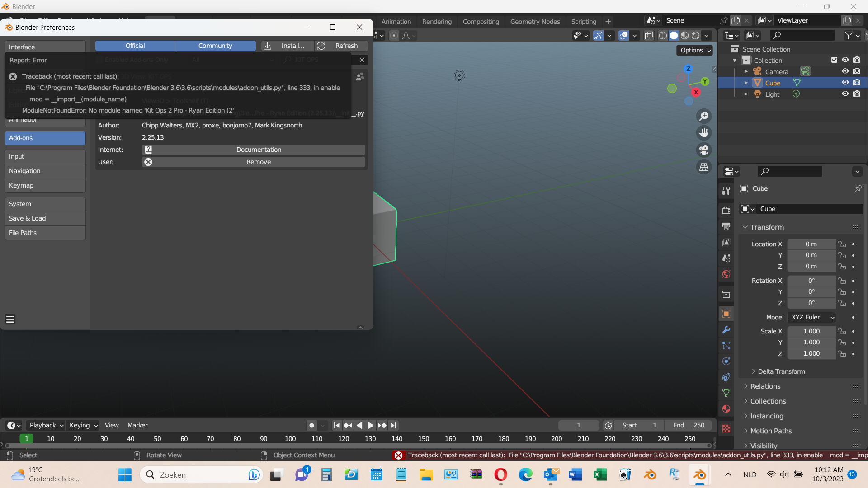868x488 pixels.
Task: Click the viewport zoom magnifier icon
Action: (x=704, y=116)
